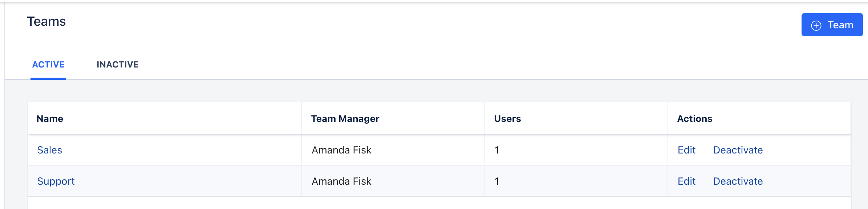Deactivate the Sales team
This screenshot has height=209, width=868.
[x=738, y=150]
